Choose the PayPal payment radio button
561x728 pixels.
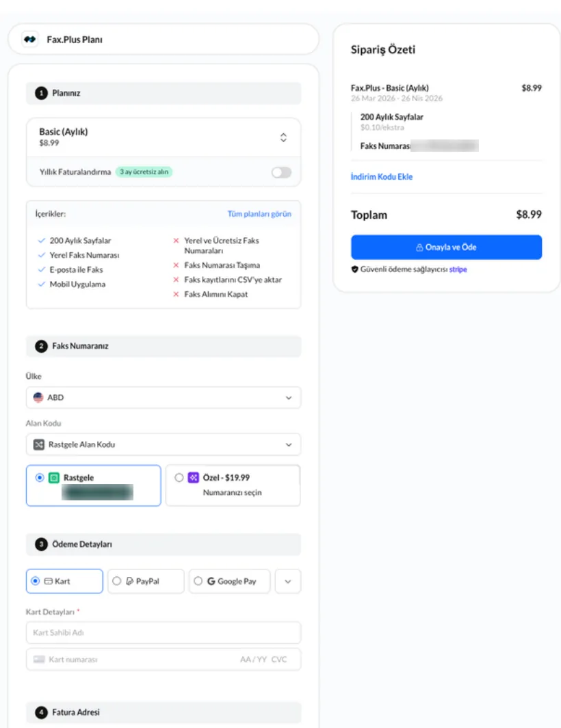click(x=117, y=581)
